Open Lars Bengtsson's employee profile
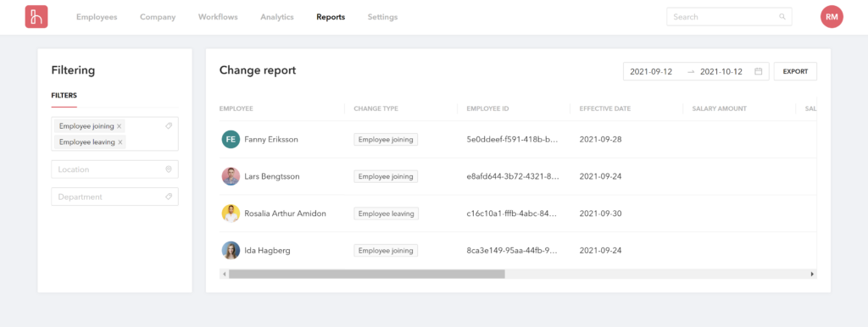This screenshot has width=868, height=327. 274,176
